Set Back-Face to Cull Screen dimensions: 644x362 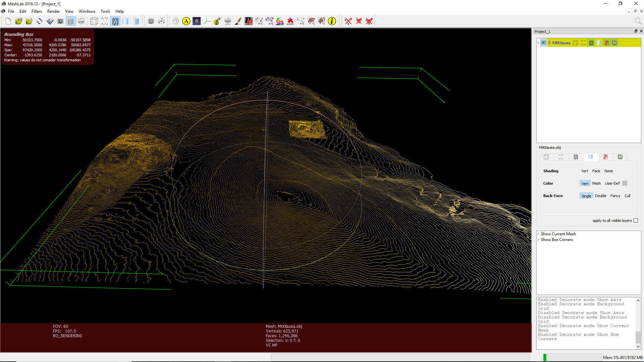point(627,196)
